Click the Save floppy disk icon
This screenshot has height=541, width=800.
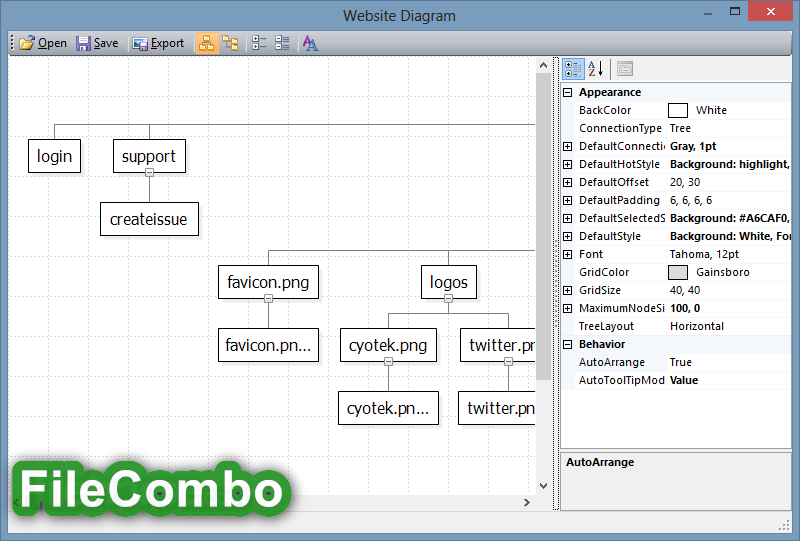tap(83, 43)
